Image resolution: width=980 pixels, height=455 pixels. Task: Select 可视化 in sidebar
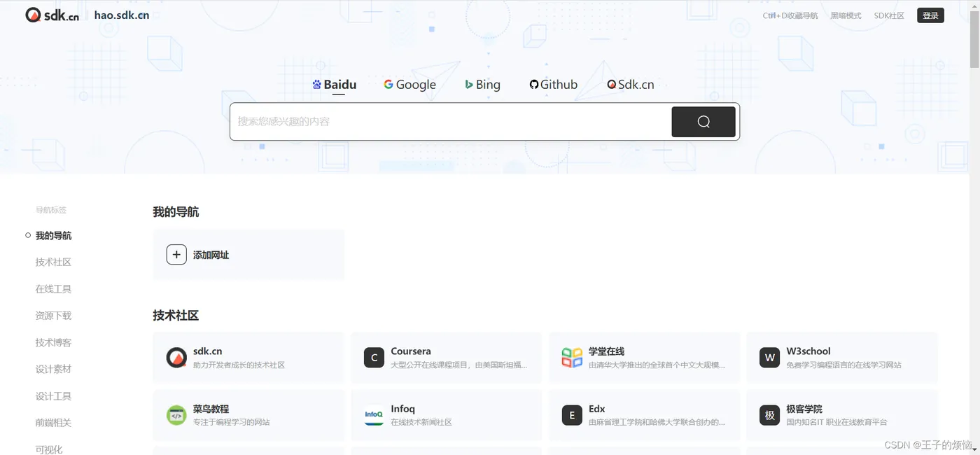49,449
